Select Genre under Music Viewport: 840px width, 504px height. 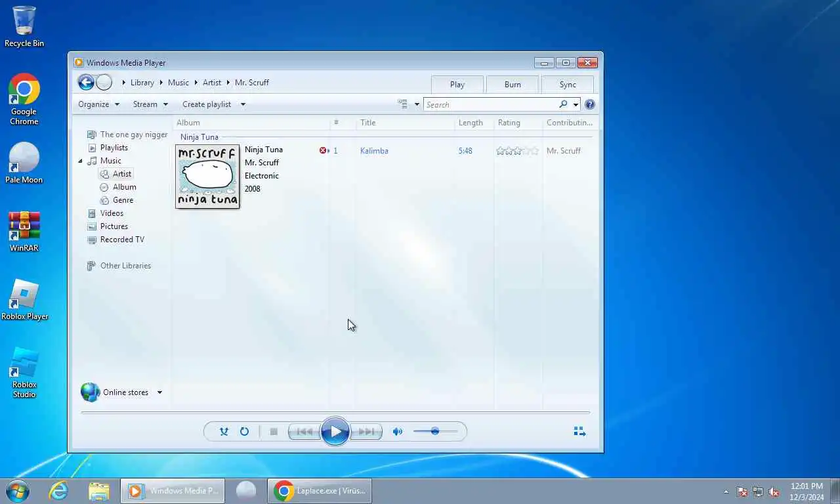(123, 200)
